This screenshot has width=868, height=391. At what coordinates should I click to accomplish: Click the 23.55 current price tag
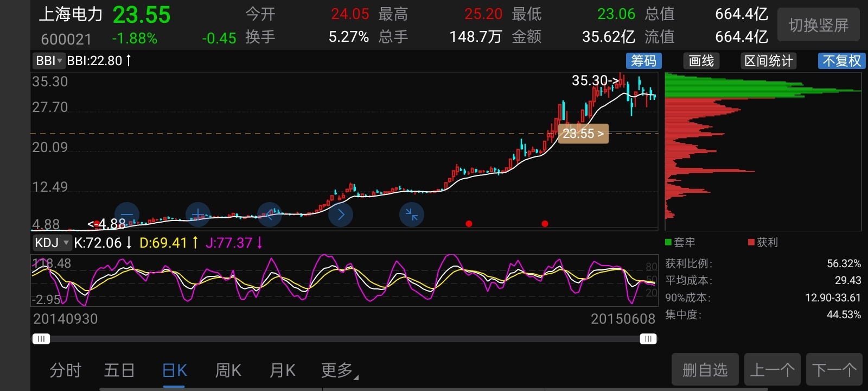tap(583, 134)
